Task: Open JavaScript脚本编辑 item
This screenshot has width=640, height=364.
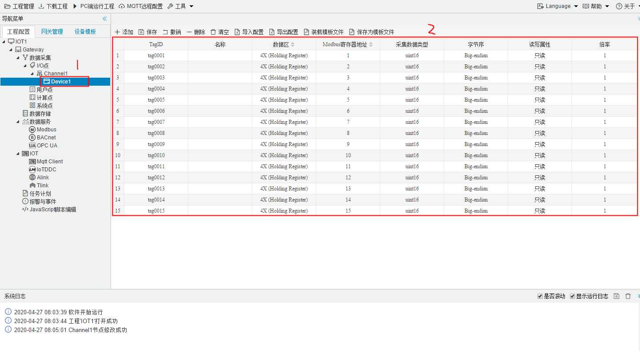Action: coord(52,210)
